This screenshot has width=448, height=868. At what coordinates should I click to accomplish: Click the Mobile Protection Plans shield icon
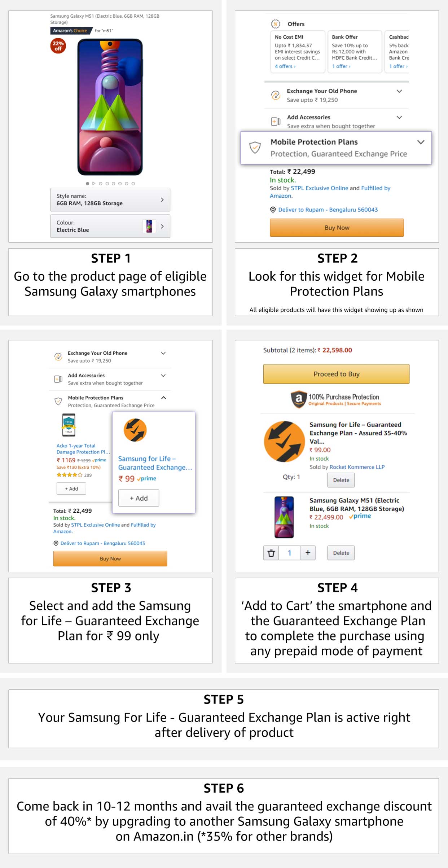255,147
